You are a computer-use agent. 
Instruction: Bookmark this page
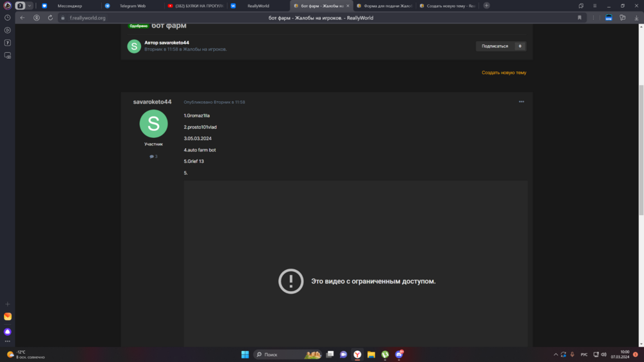point(580,17)
